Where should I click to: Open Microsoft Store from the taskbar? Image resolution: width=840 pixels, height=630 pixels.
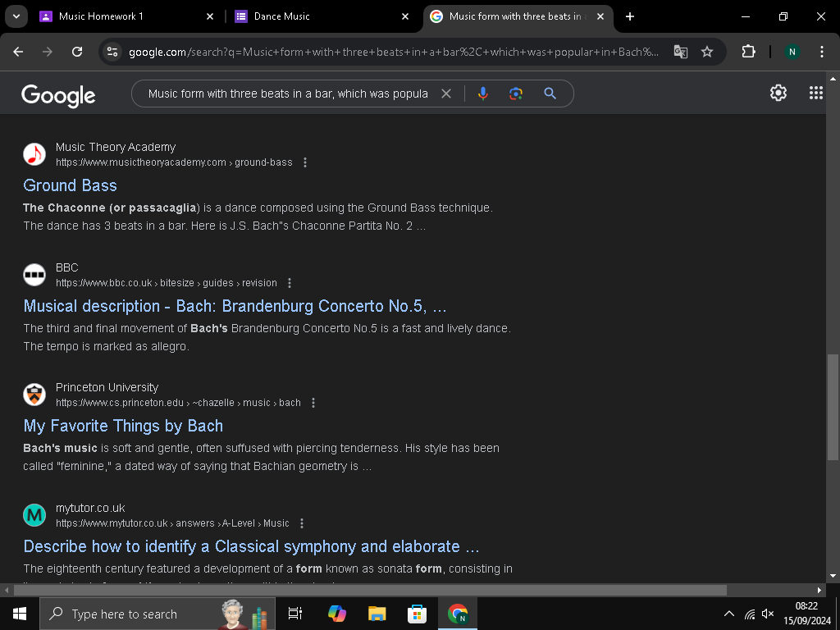tap(417, 614)
